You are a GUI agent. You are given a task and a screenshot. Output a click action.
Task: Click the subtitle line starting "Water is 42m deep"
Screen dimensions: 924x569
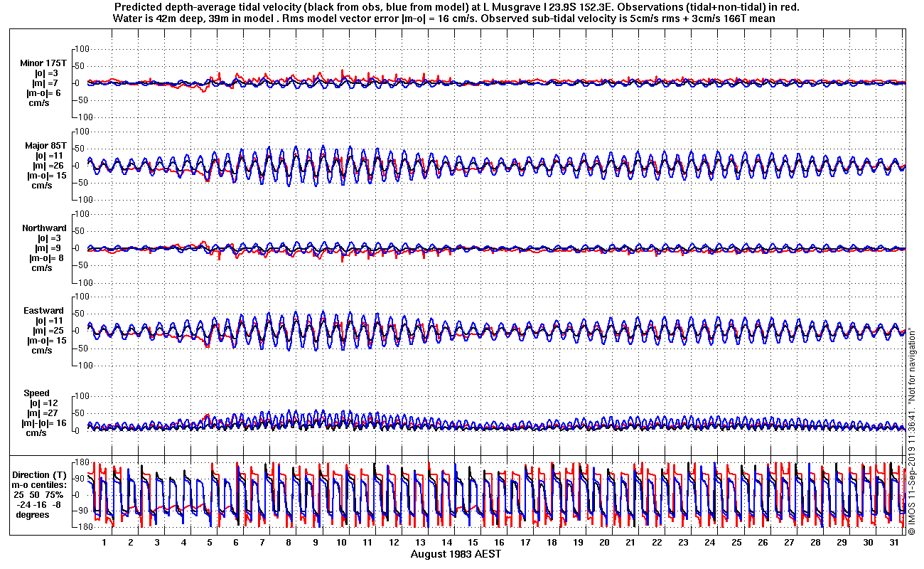[444, 18]
